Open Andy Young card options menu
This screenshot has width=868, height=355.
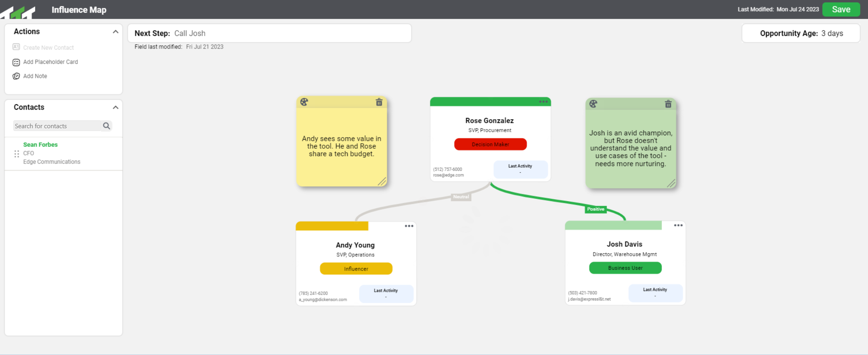point(409,226)
